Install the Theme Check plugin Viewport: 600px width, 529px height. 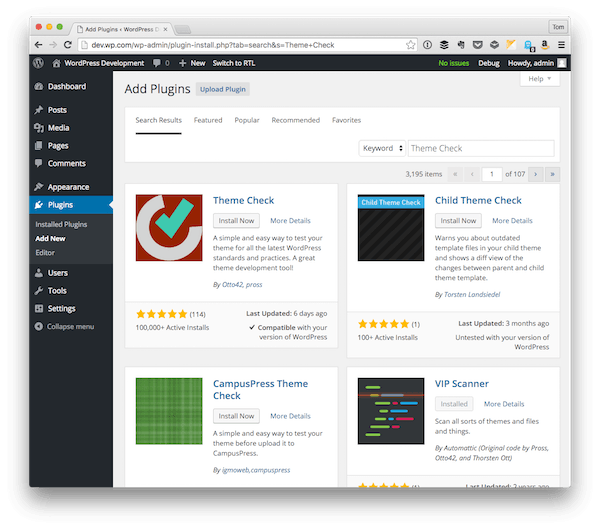pos(236,221)
